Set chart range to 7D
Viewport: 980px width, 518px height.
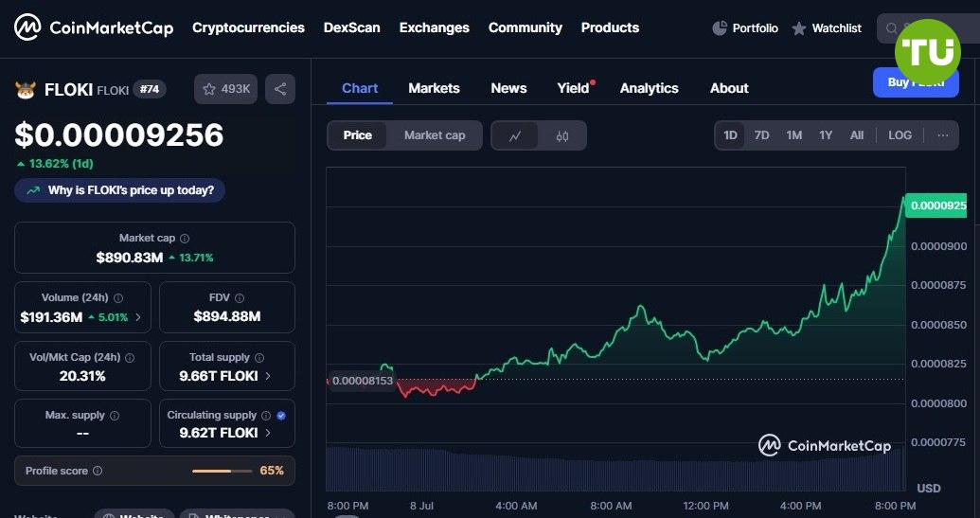coord(761,135)
